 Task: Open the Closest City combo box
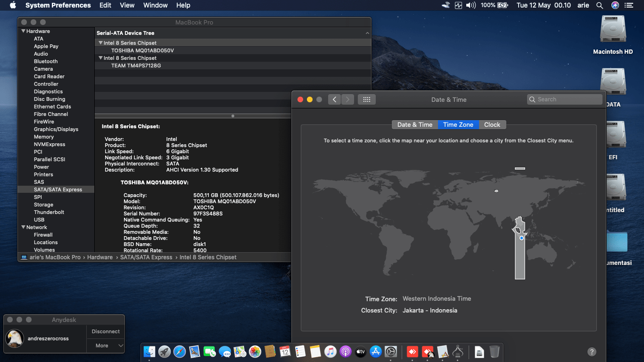429,311
